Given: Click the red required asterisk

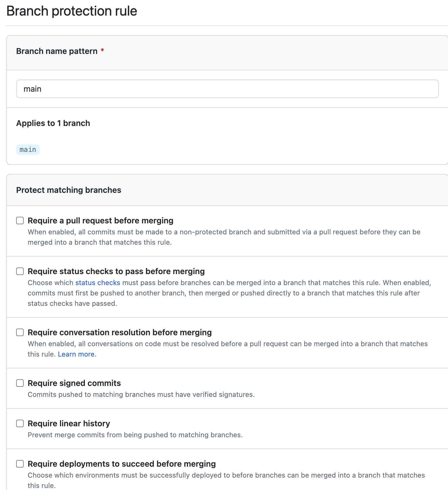Looking at the screenshot, I should click(102, 51).
